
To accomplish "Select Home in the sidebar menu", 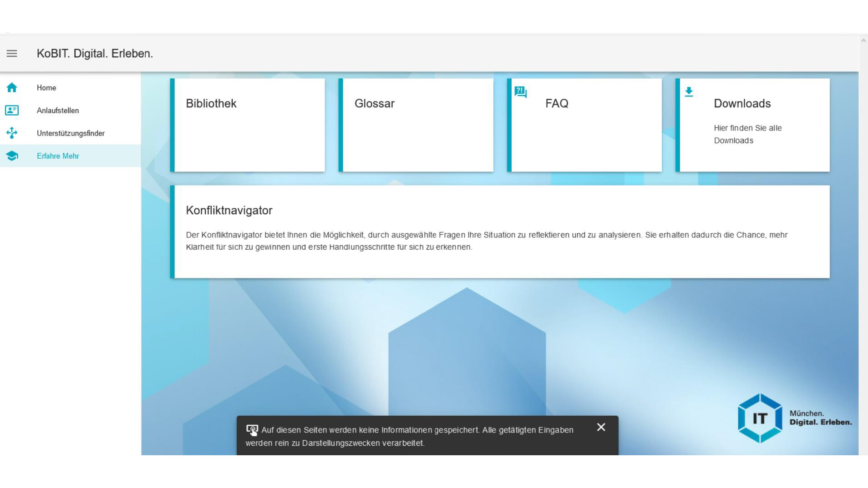I will click(46, 88).
